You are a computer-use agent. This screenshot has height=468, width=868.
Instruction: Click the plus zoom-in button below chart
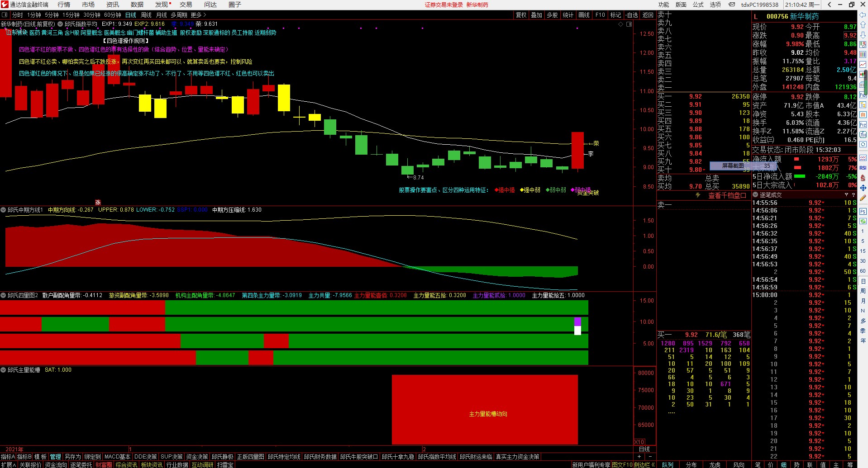click(x=639, y=457)
